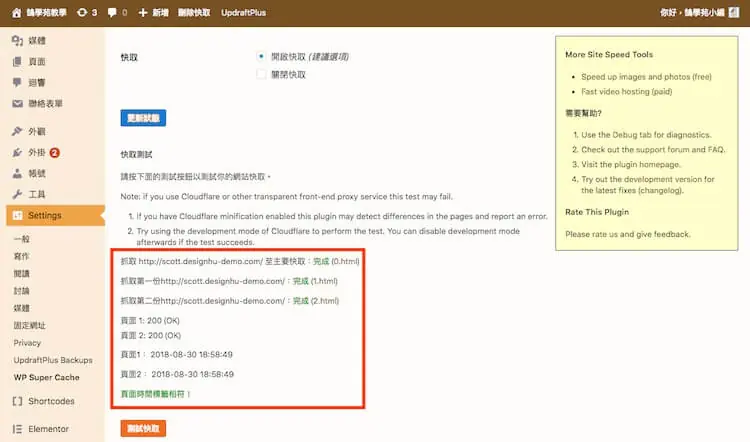The width and height of the screenshot is (750, 442).
Task: Open the 外觀 appearance brush icon
Action: (17, 131)
